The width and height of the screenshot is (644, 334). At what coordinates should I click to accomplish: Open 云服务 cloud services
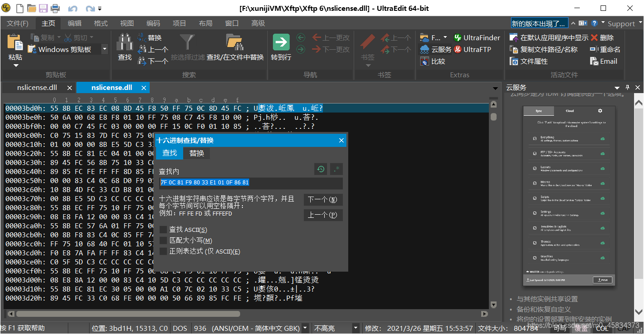pos(436,49)
